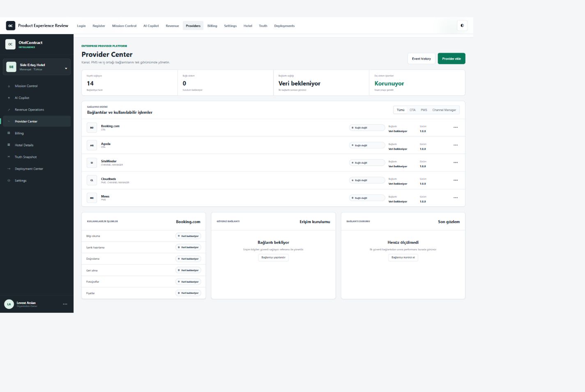Viewport: 585px width, 392px height.
Task: Click Mews Bağlı değil status pill
Action: [x=367, y=198]
